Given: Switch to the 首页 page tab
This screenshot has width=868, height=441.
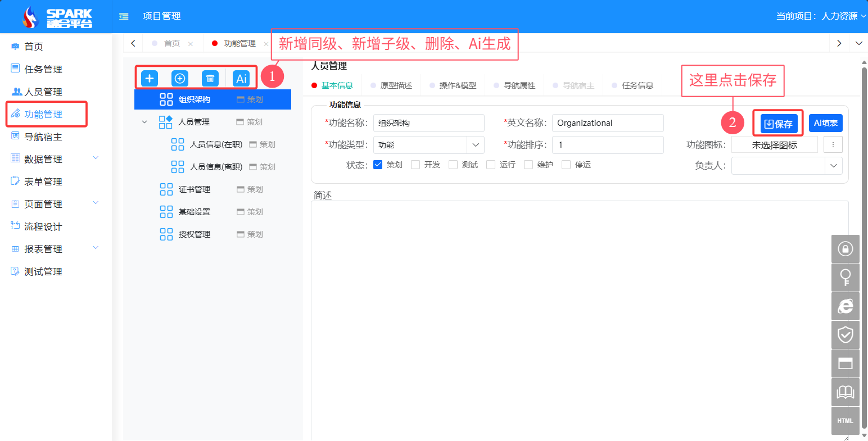Looking at the screenshot, I should click(x=172, y=43).
